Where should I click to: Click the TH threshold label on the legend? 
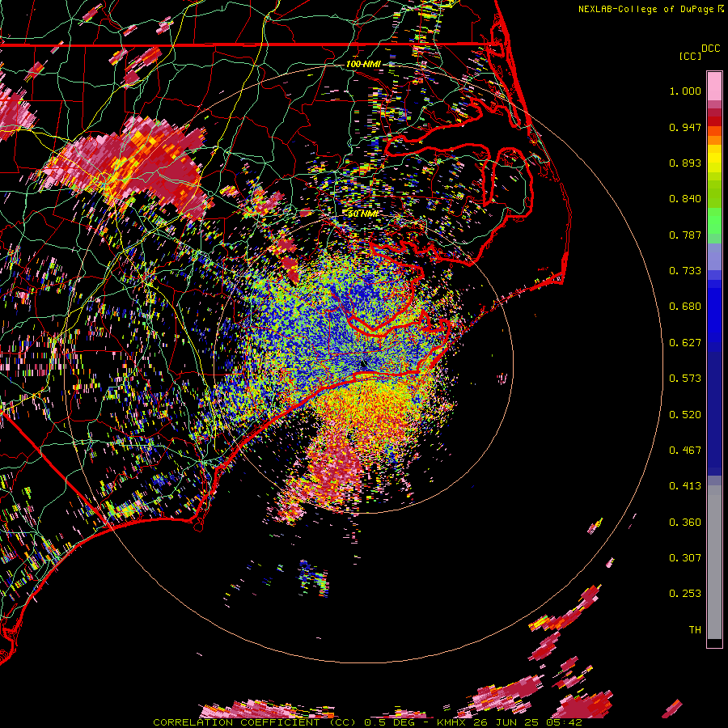click(x=695, y=630)
